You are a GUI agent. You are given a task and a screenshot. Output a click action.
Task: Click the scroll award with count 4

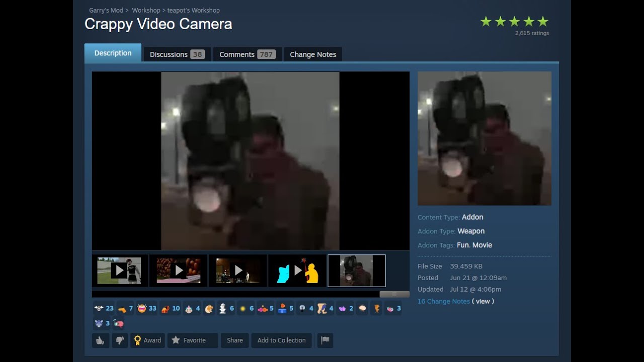326,308
